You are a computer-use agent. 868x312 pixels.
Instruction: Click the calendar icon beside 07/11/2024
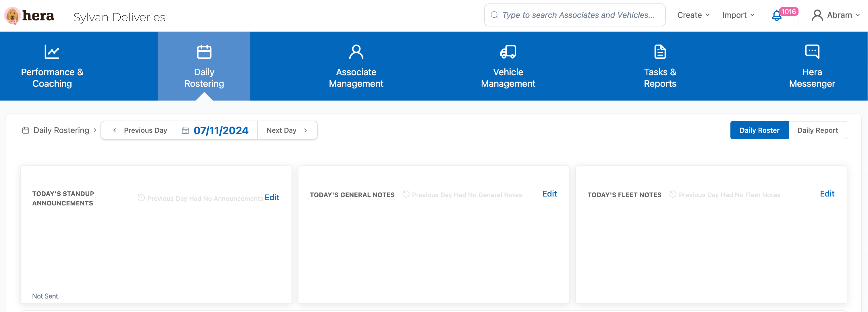point(185,130)
